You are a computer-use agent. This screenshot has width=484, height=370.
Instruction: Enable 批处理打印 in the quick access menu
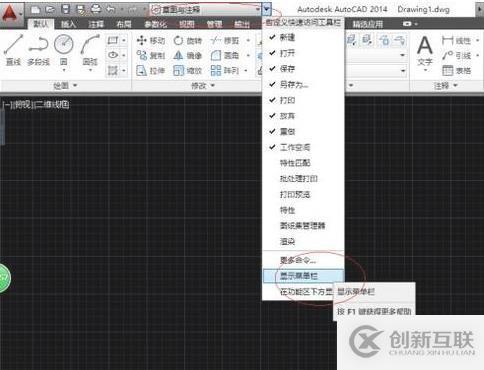(303, 178)
